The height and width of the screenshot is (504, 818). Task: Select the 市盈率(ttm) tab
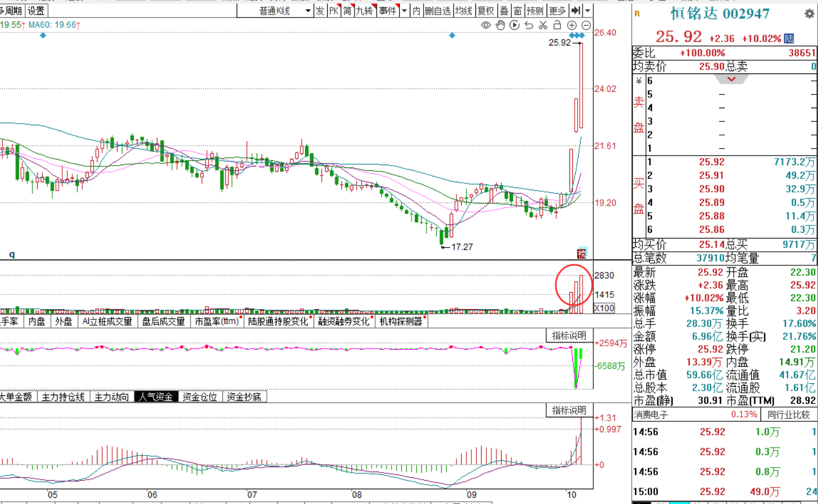(x=217, y=321)
